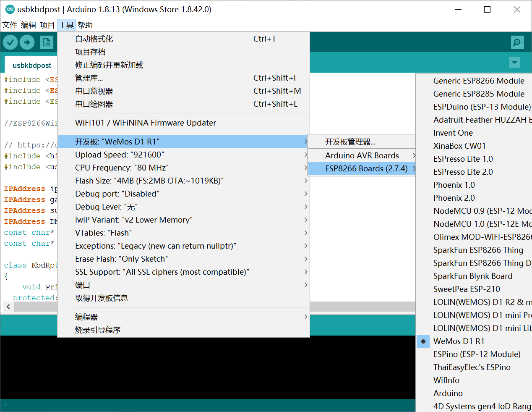Click the Verify checkmark toolbar icon
Viewport: 532px width, 412px height.
coord(10,42)
